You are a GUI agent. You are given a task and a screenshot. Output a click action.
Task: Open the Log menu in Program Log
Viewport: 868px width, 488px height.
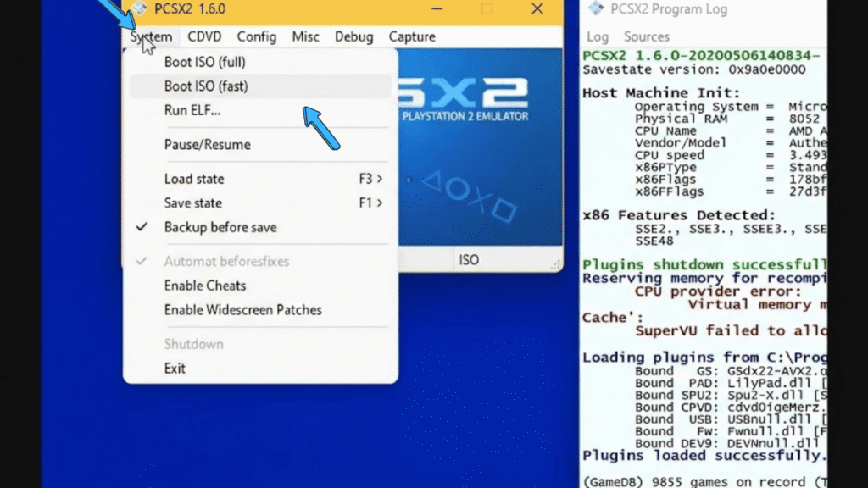598,36
